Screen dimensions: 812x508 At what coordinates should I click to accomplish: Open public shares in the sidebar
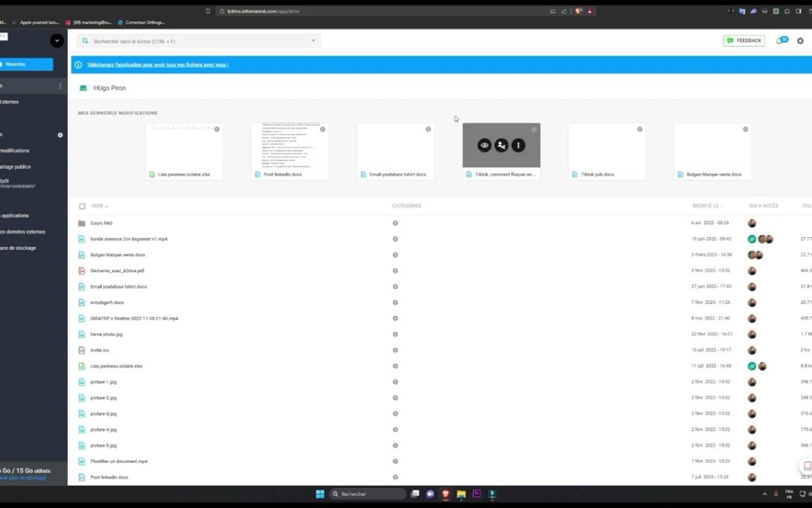click(x=15, y=167)
